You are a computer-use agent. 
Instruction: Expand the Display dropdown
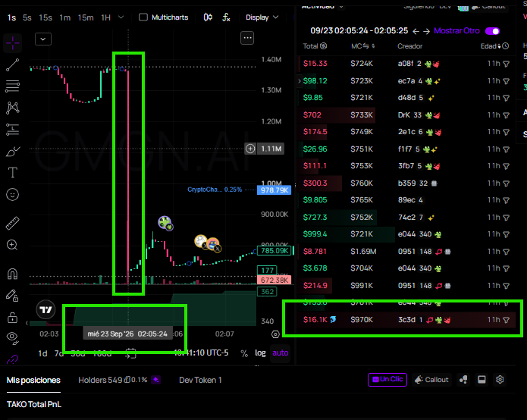tap(262, 17)
